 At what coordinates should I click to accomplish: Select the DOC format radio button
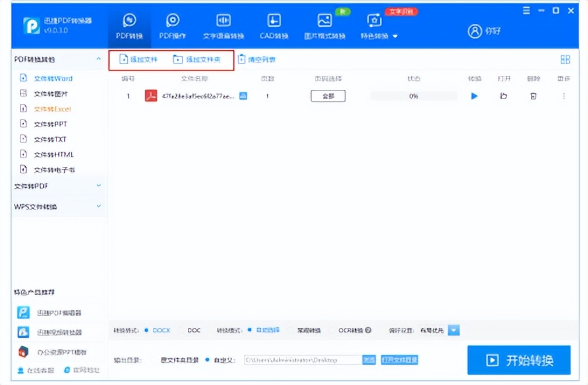[181, 330]
